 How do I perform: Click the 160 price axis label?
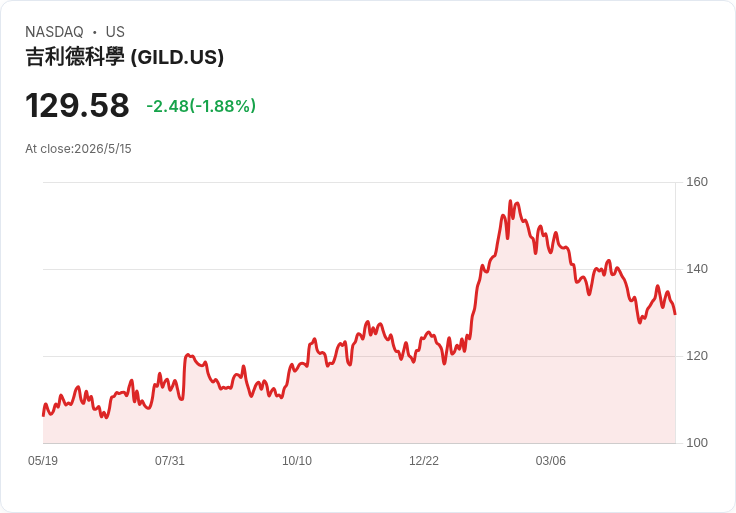click(x=697, y=182)
